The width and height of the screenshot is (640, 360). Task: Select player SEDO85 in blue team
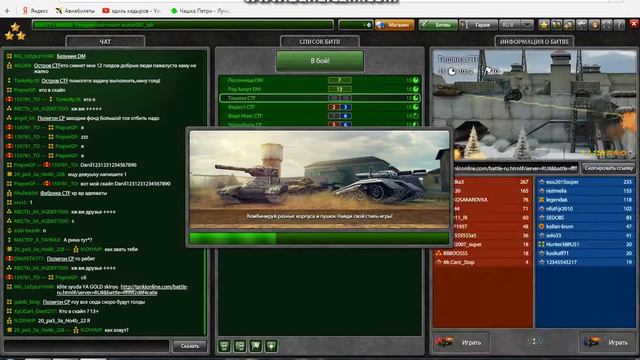click(x=586, y=218)
